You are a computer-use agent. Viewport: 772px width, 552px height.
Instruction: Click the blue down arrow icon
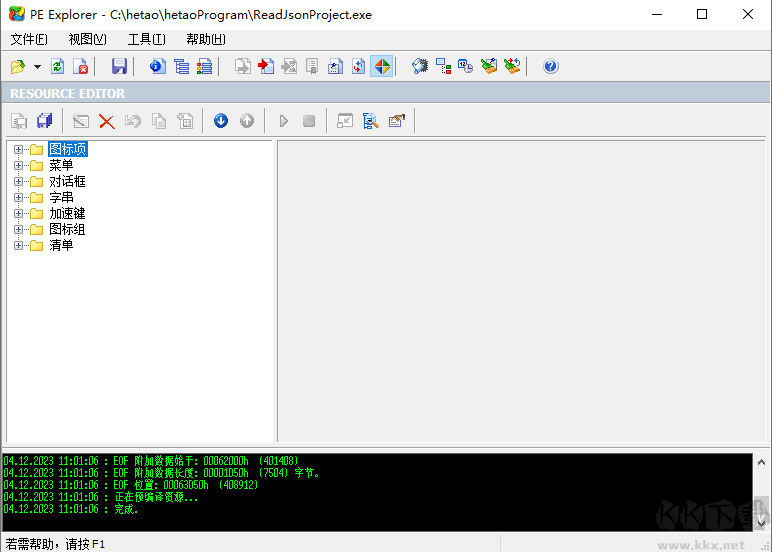(220, 121)
